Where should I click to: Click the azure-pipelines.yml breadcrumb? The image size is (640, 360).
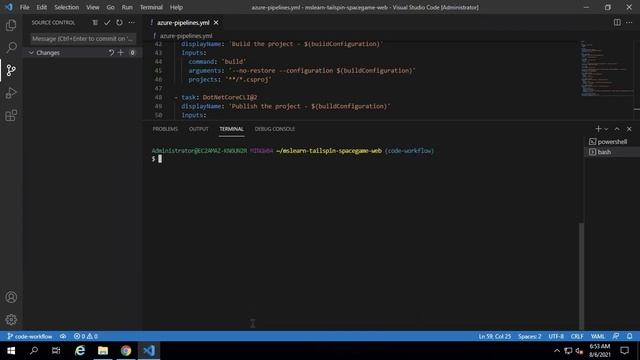click(186, 36)
